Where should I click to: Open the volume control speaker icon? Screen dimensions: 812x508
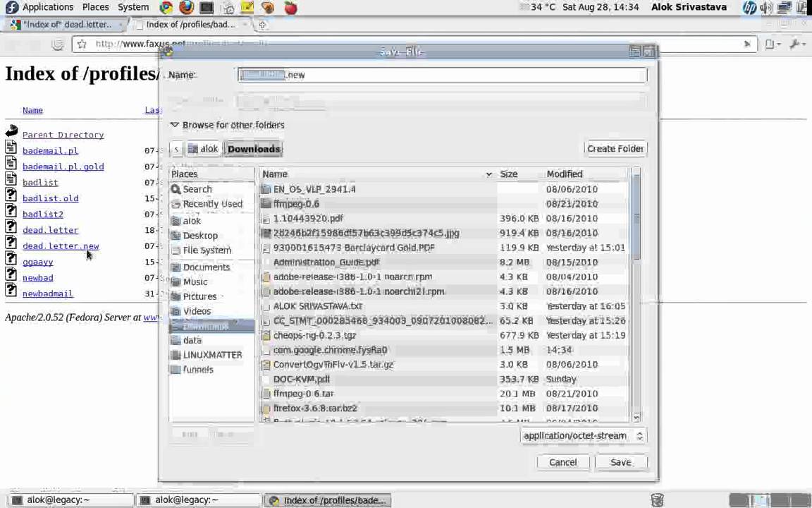(x=766, y=7)
